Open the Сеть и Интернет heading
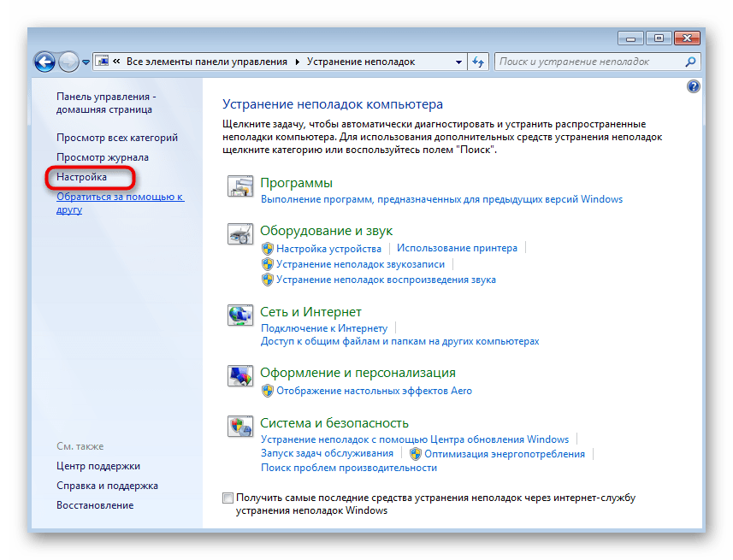Viewport: 733px width, 560px height. coord(310,312)
